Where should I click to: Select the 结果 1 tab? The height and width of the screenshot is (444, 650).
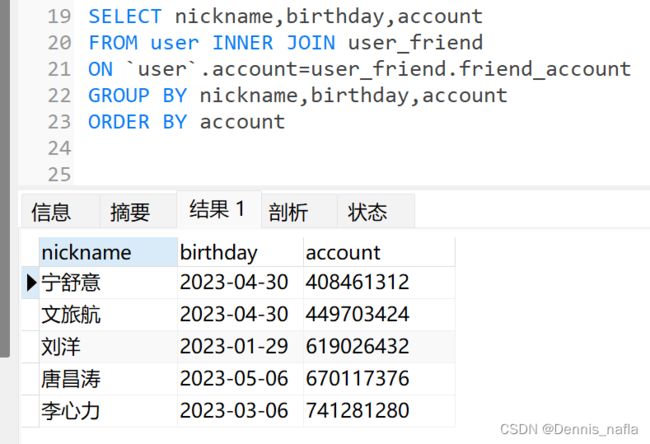click(219, 209)
